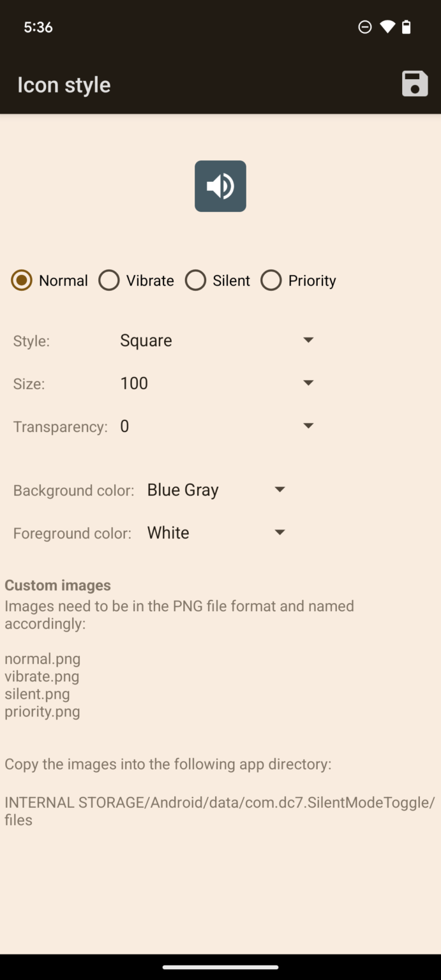The width and height of the screenshot is (441, 980).
Task: Save the icon style settings
Action: click(x=414, y=84)
